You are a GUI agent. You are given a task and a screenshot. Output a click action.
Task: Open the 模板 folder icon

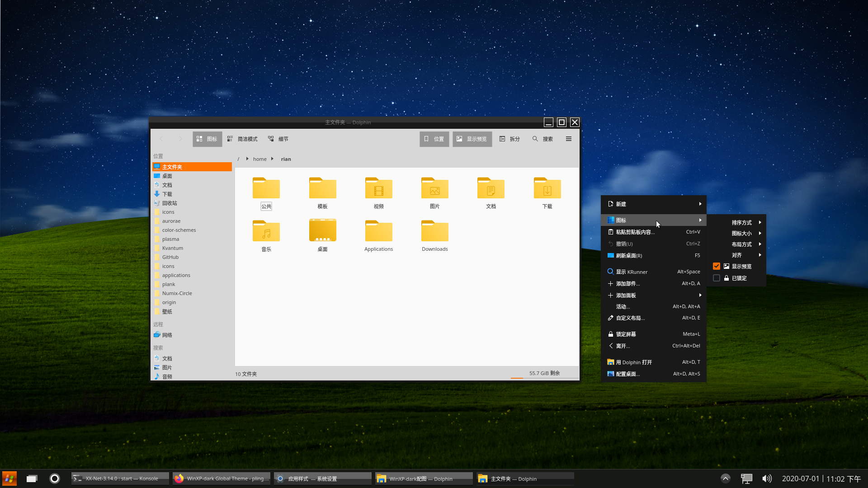pyautogui.click(x=322, y=188)
